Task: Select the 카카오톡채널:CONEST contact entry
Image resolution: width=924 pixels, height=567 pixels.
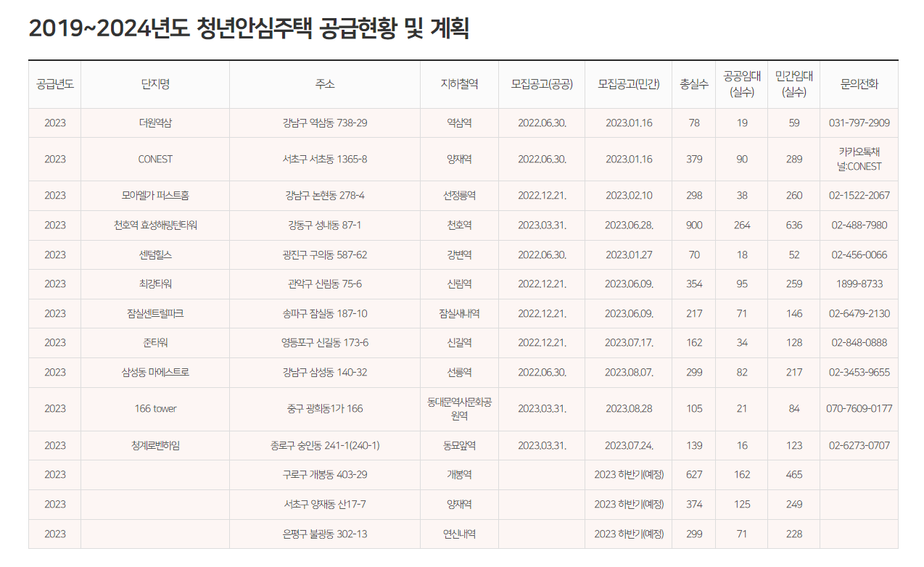Action: coord(860,159)
